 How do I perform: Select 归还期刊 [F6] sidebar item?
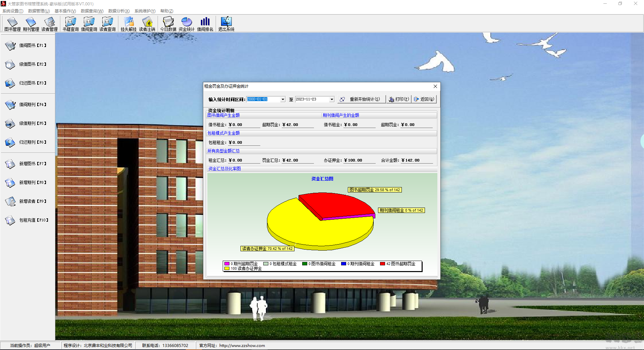(x=26, y=142)
